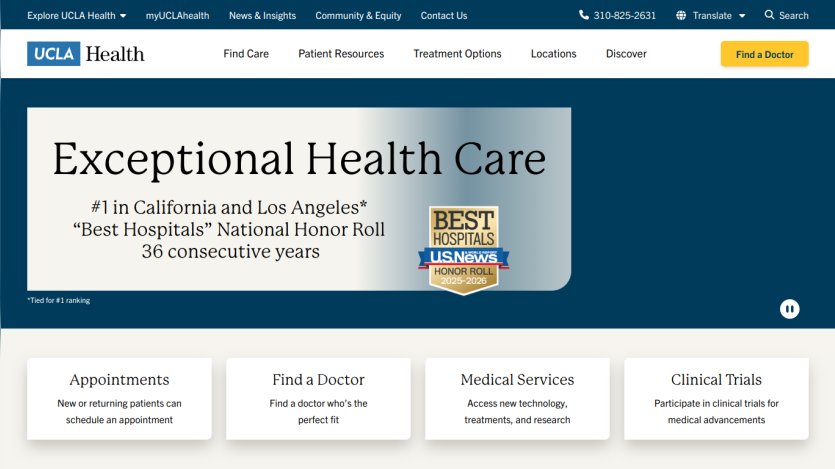This screenshot has height=469, width=835.
Task: Open the Appointments card
Action: pyautogui.click(x=119, y=399)
